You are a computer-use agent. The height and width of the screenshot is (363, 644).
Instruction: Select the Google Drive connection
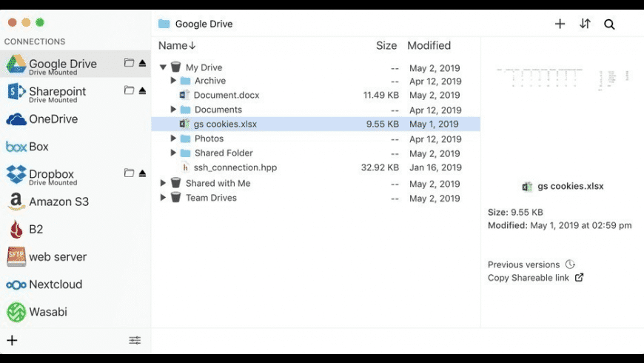[76, 64]
